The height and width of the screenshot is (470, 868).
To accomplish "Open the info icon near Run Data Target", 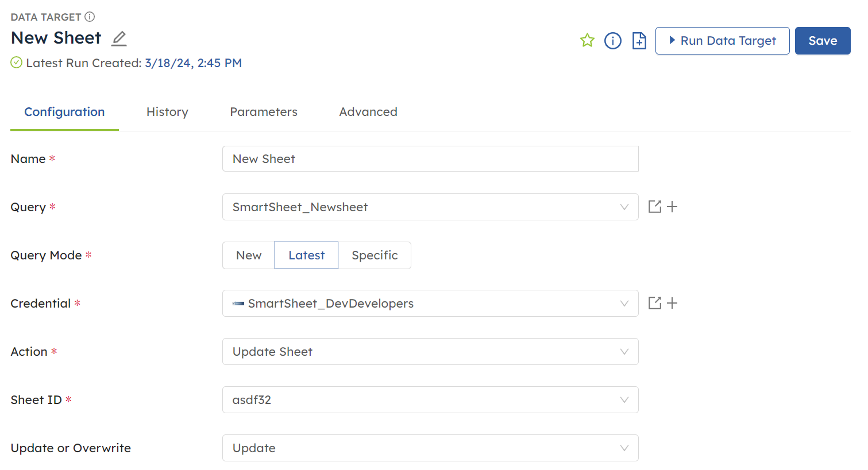I will (x=612, y=40).
